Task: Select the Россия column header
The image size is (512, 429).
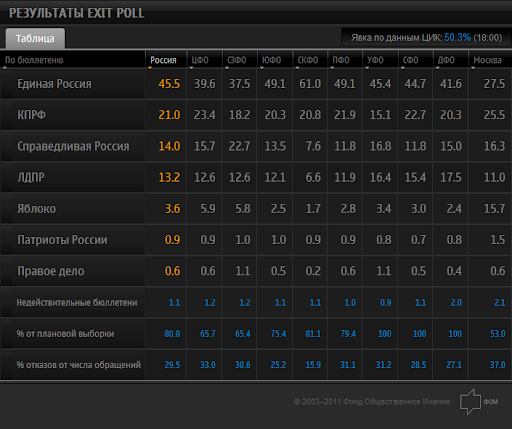Action: pyautogui.click(x=163, y=60)
